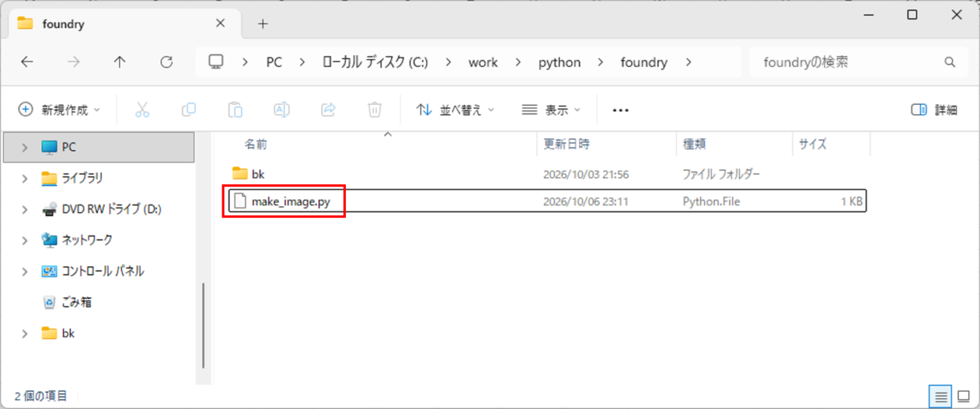The image size is (980, 409).
Task: Click the bk folder icon in file list
Action: tap(240, 174)
